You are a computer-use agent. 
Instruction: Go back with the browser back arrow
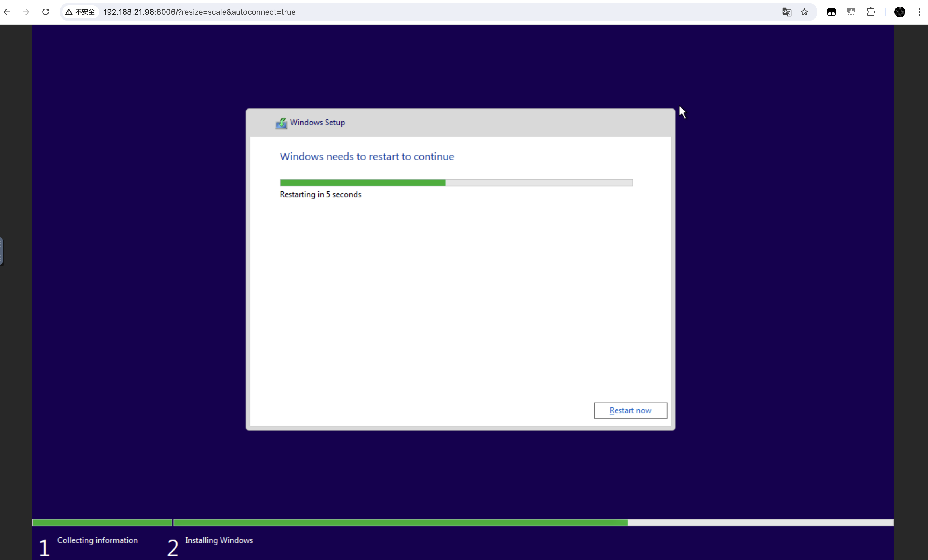7,12
